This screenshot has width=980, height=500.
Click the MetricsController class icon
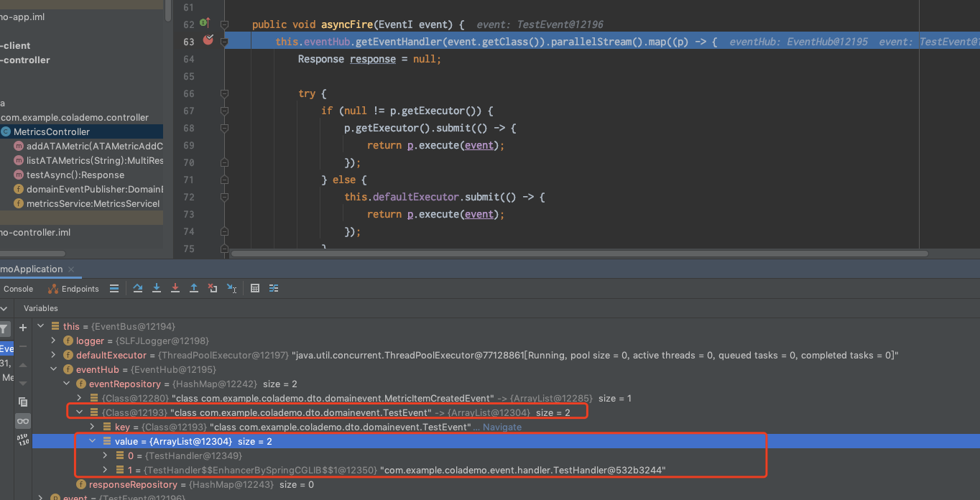[6, 131]
